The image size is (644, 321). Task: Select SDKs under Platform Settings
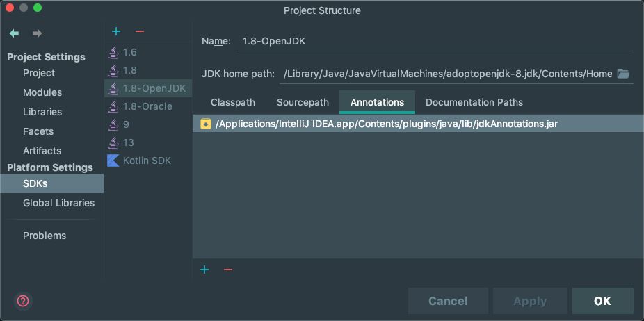click(51, 183)
